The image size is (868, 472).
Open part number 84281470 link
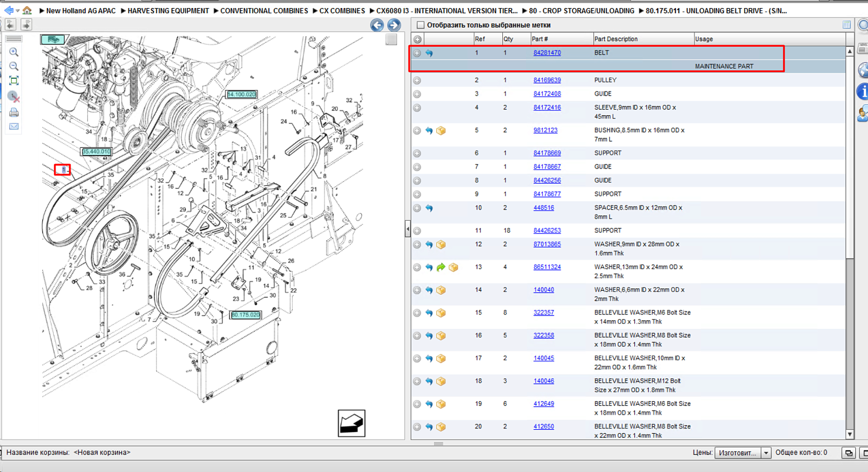(547, 53)
